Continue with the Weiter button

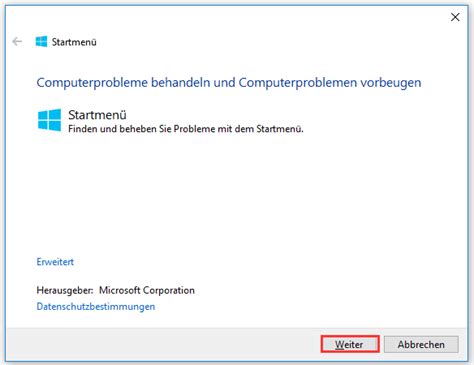tap(350, 344)
